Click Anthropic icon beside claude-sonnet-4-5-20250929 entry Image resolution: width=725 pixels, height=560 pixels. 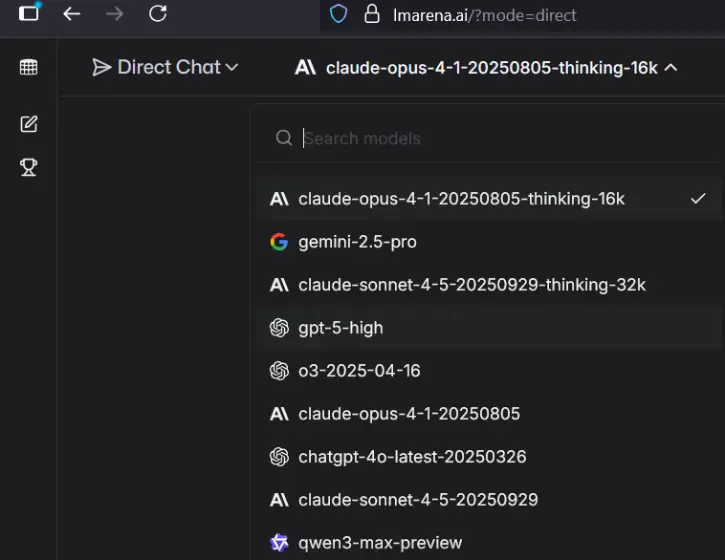click(x=279, y=500)
